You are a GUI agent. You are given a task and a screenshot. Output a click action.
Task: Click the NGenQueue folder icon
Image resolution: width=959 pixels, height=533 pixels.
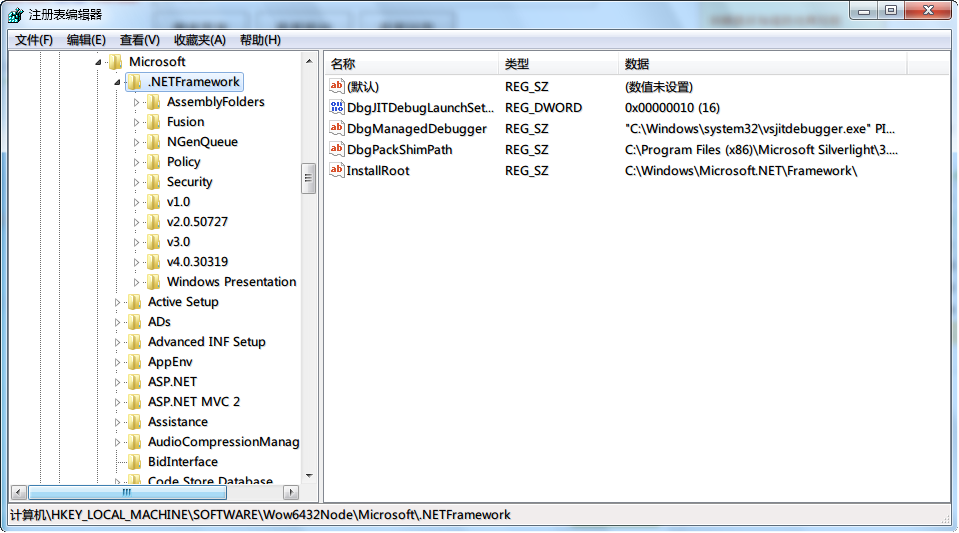tap(154, 142)
